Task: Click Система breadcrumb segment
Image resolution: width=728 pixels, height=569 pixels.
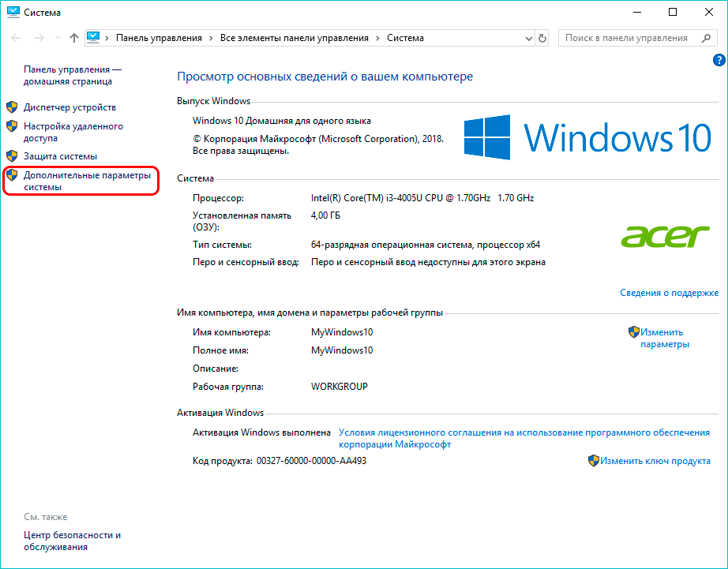Action: click(x=405, y=38)
